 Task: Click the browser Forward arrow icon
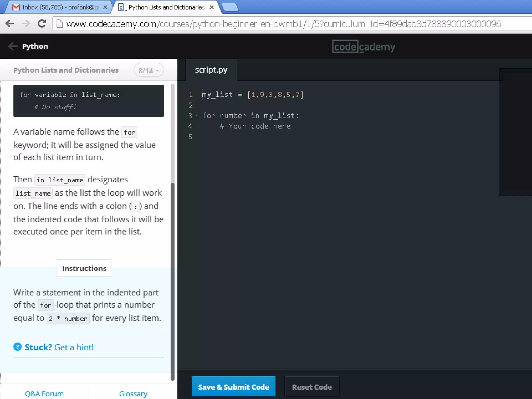click(x=26, y=24)
